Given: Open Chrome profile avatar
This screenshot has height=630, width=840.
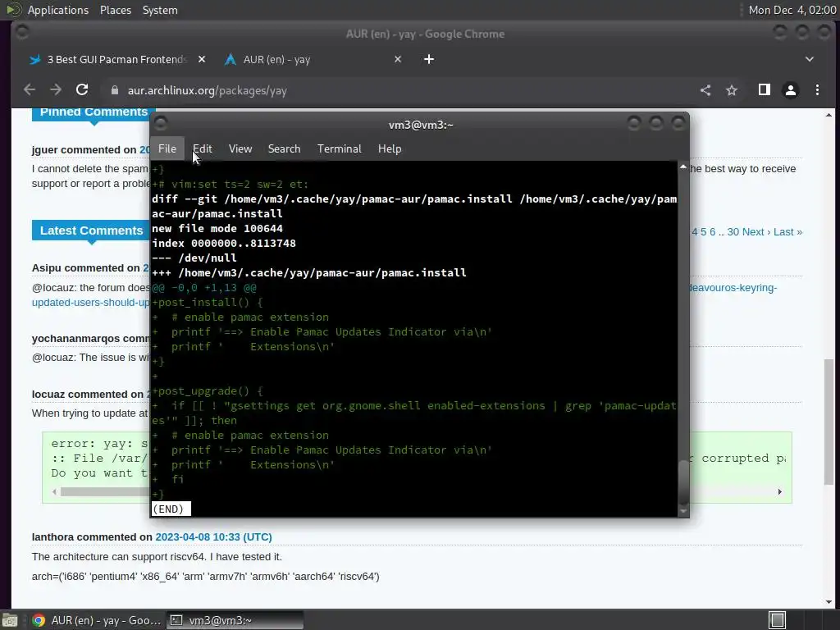Looking at the screenshot, I should pos(791,90).
